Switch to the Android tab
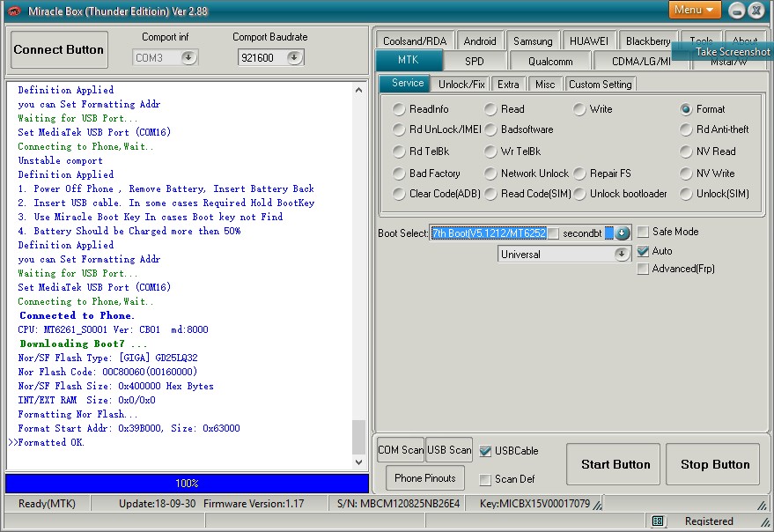 pos(480,41)
